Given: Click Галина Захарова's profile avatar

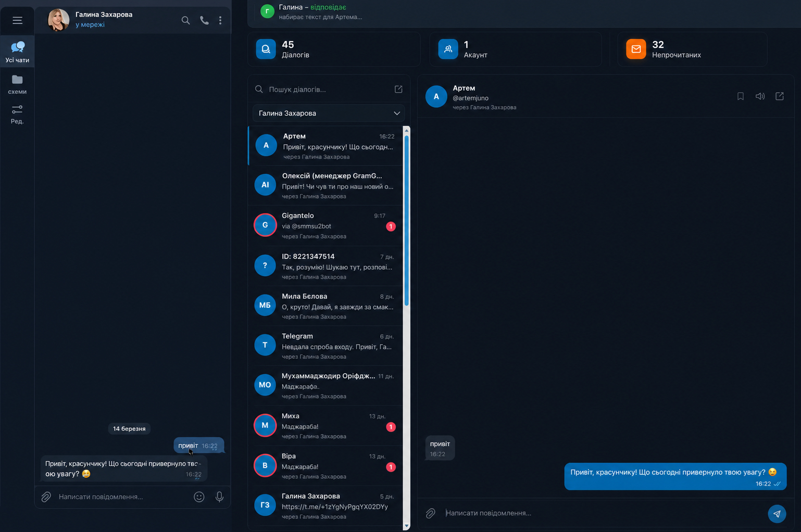Looking at the screenshot, I should [x=58, y=20].
